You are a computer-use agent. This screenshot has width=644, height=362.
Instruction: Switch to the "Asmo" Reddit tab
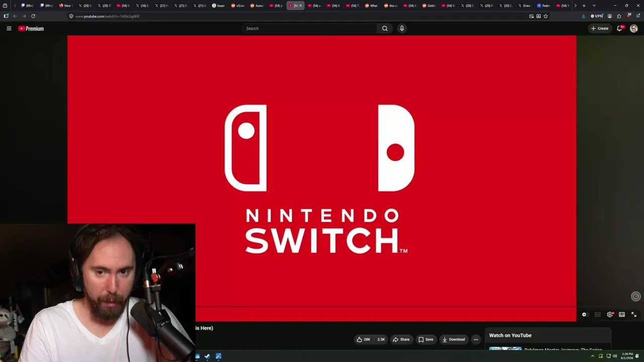pyautogui.click(x=257, y=6)
